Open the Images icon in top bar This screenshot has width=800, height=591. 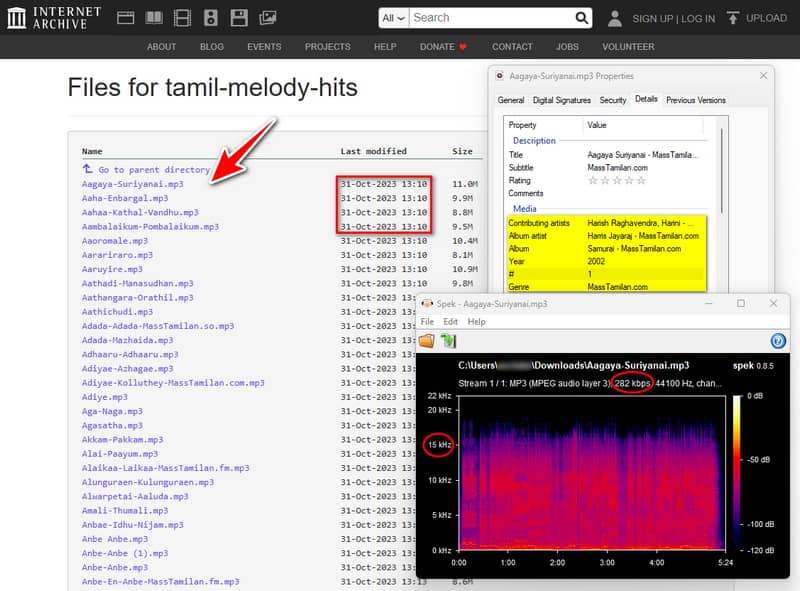coord(267,18)
